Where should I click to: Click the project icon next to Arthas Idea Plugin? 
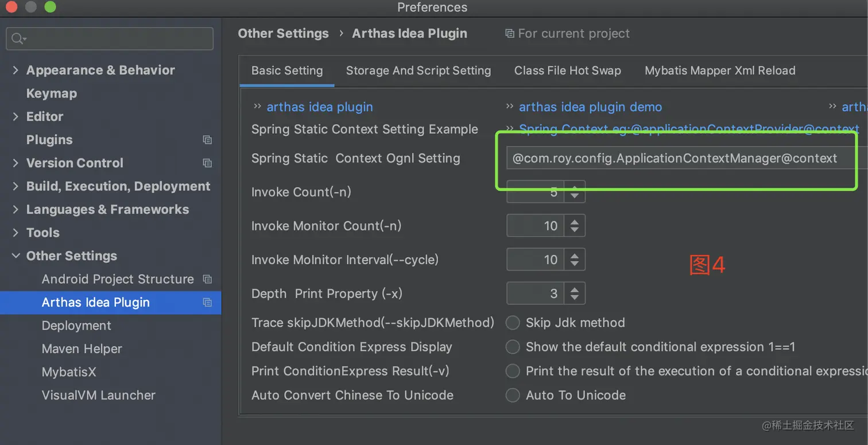(x=207, y=303)
